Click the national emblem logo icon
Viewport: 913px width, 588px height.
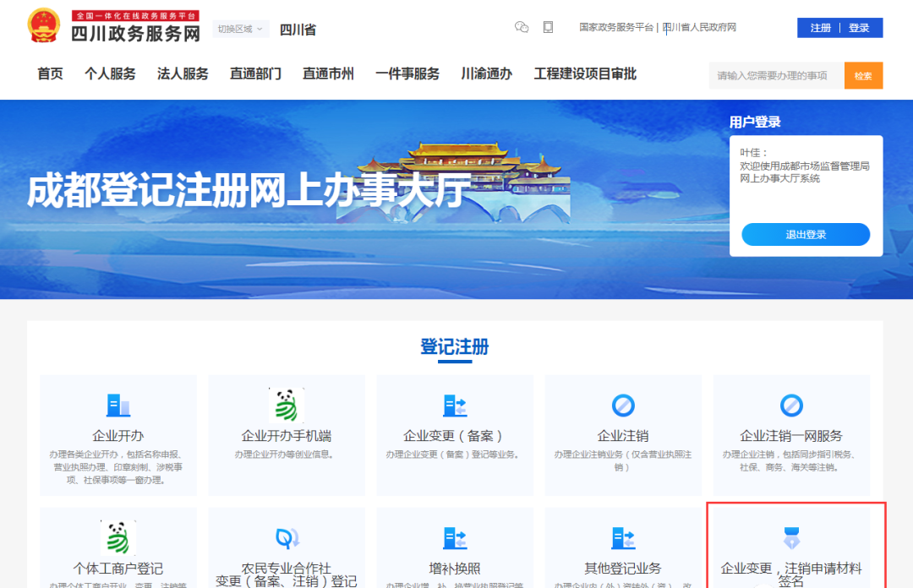tap(44, 25)
